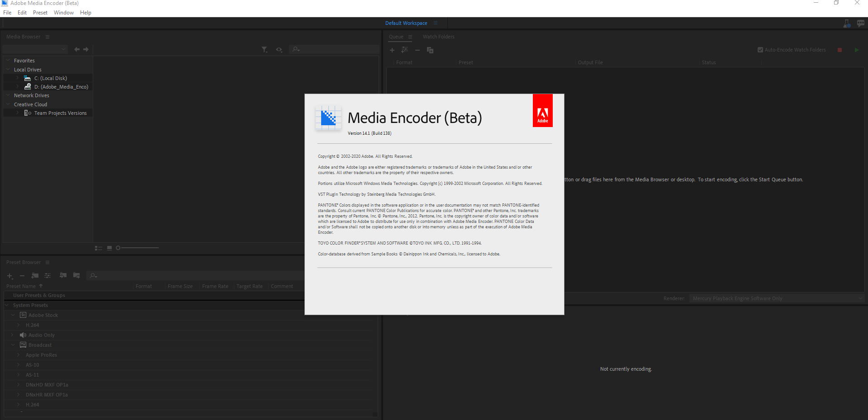Open the Default Workspace menu icon

436,23
